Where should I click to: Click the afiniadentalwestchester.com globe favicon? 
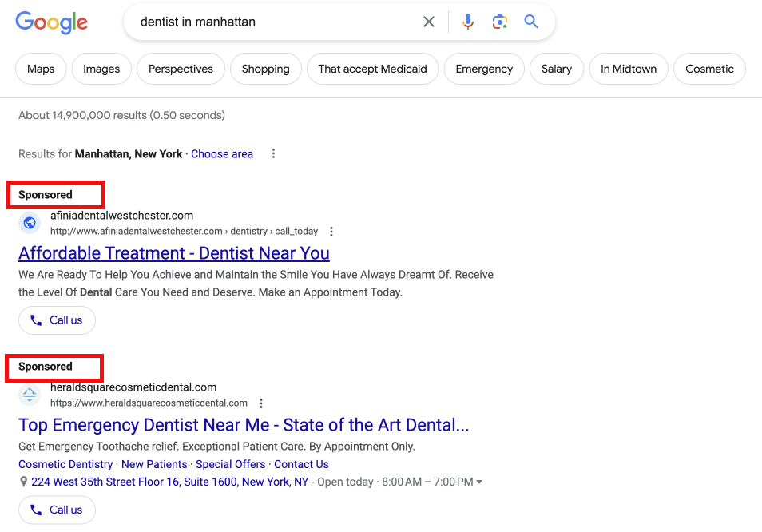30,223
